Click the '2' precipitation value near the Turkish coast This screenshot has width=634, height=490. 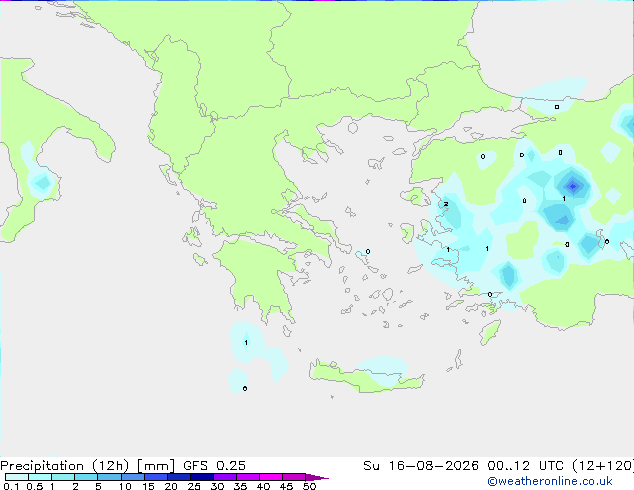446,204
